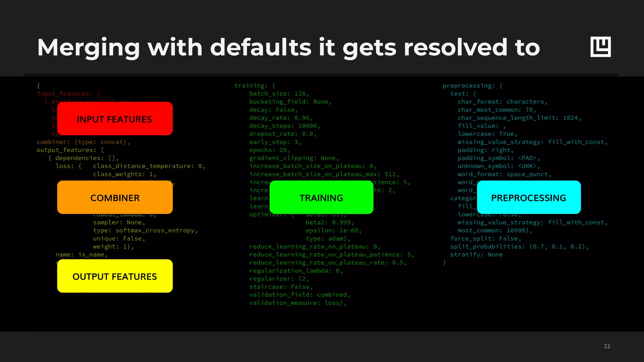Click the yellow OUTPUT FEATURES box
Screen dimensions: 644x362
tap(115, 276)
